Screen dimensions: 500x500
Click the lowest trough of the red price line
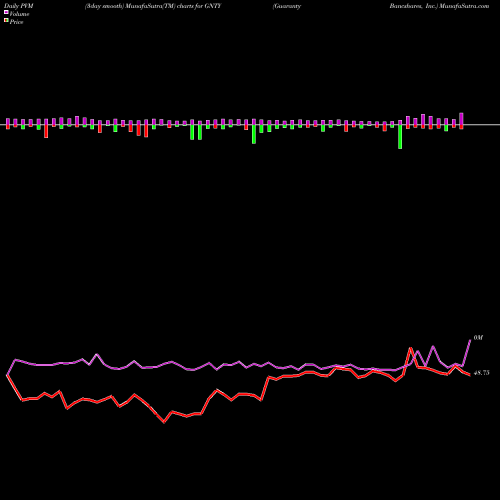(x=164, y=422)
